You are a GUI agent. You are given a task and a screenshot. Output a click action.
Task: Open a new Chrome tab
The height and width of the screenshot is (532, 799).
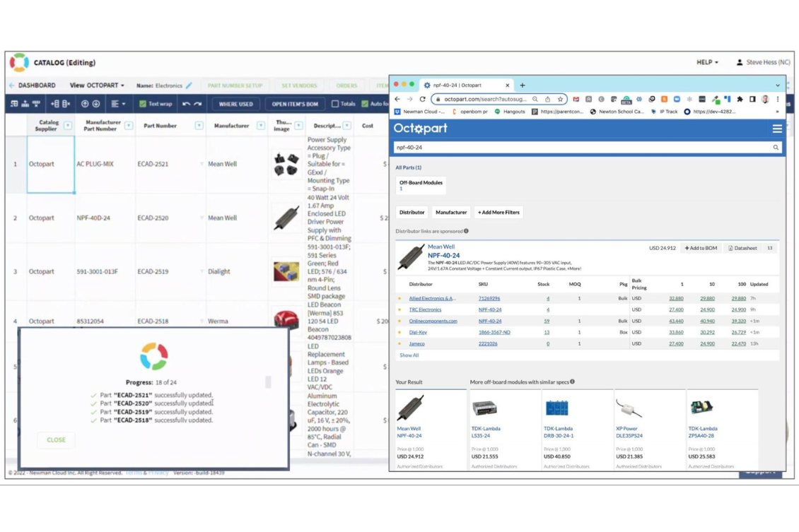[x=523, y=85]
